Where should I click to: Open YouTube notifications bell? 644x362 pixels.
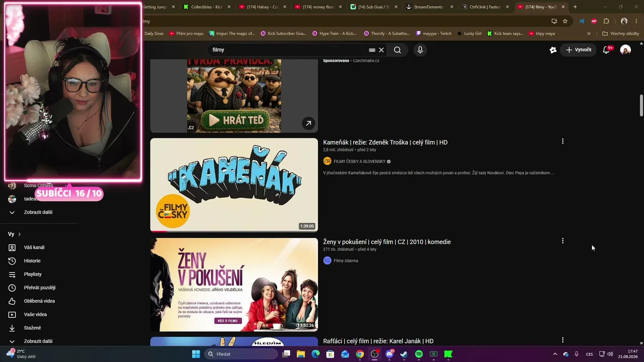[606, 50]
